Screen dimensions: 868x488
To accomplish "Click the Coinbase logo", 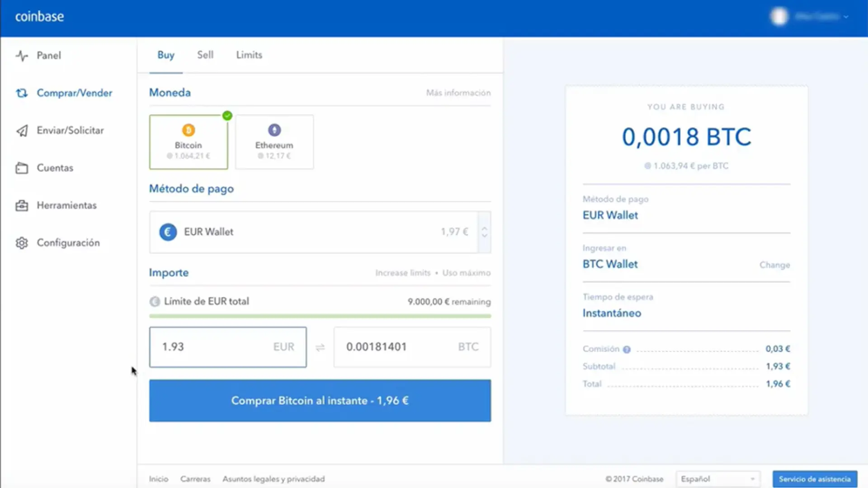I will (39, 17).
